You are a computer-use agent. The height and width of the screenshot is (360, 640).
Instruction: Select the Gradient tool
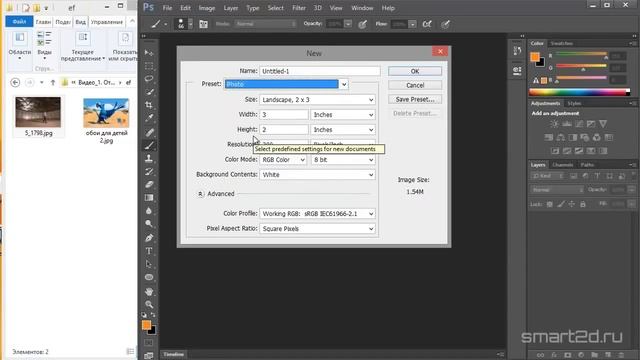click(x=149, y=198)
